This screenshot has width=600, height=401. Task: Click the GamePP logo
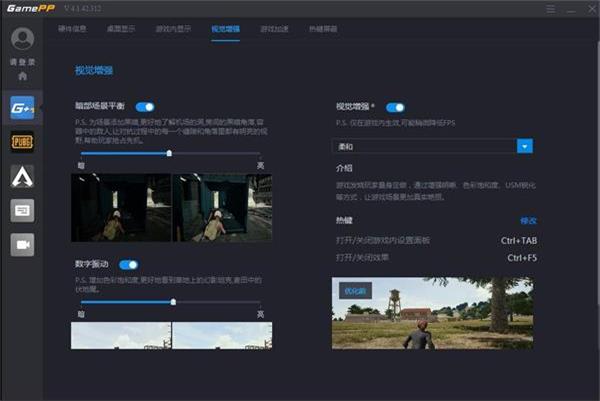coord(31,8)
